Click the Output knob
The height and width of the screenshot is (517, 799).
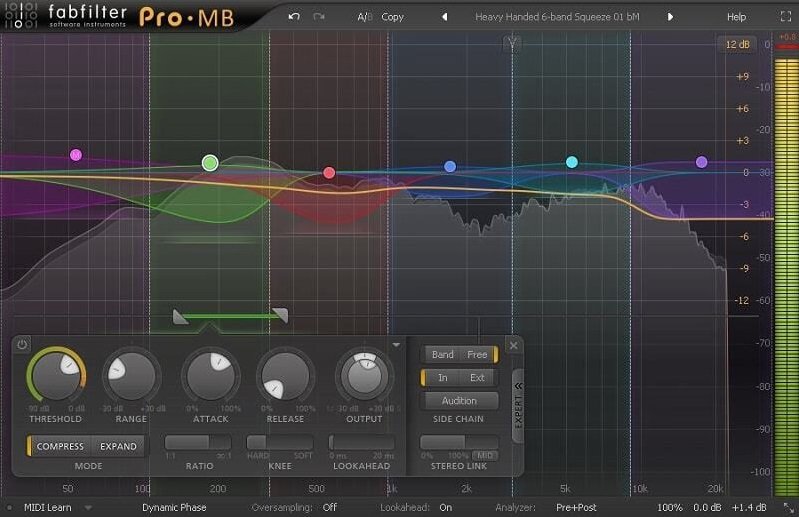coord(364,376)
